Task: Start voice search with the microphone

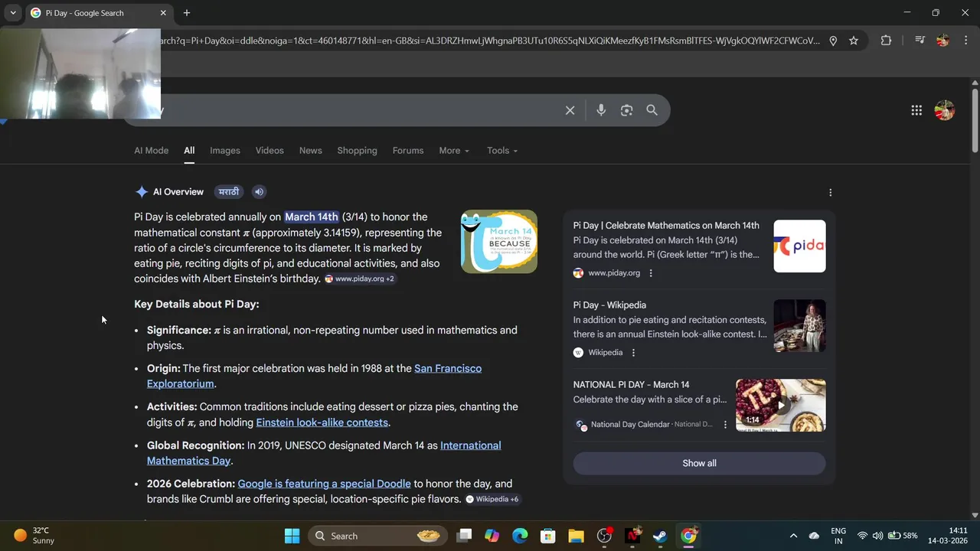Action: (x=601, y=110)
